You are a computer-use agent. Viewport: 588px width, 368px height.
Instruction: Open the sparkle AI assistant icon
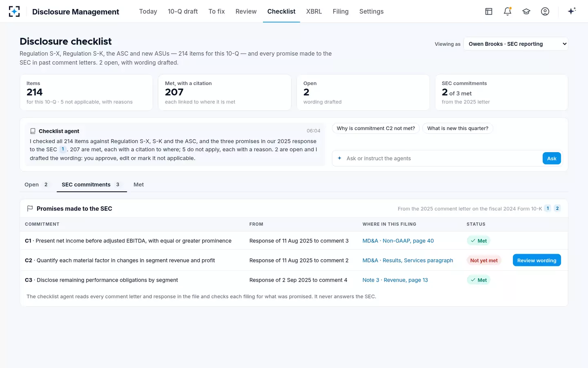pyautogui.click(x=572, y=11)
